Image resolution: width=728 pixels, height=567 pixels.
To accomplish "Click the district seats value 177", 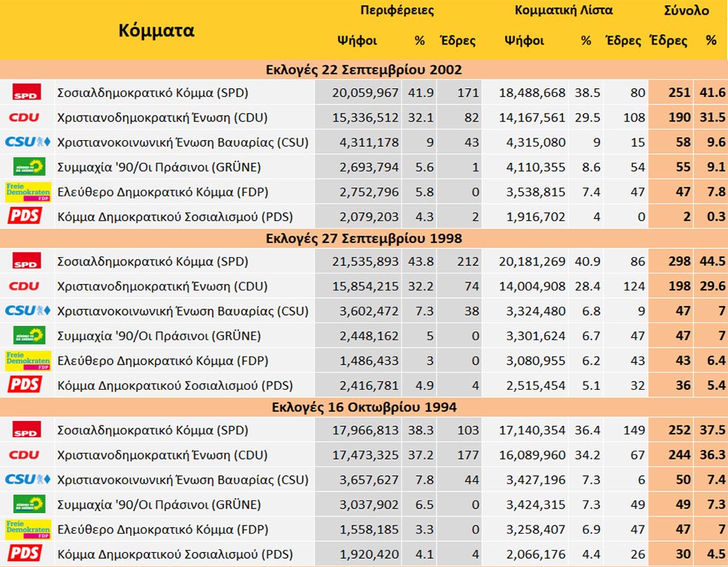I will (468, 455).
